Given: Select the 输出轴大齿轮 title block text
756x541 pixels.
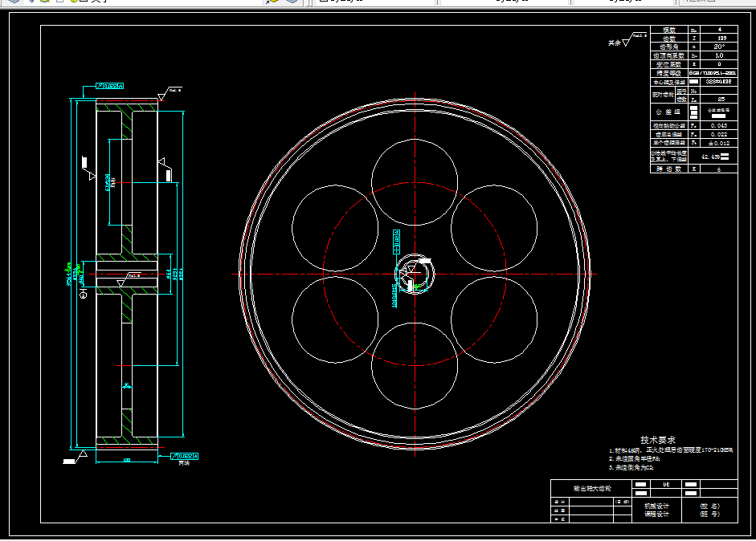Looking at the screenshot, I should pyautogui.click(x=592, y=489).
